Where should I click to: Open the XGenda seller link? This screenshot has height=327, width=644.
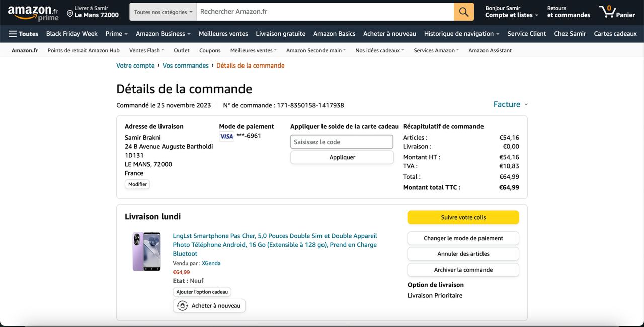click(211, 263)
